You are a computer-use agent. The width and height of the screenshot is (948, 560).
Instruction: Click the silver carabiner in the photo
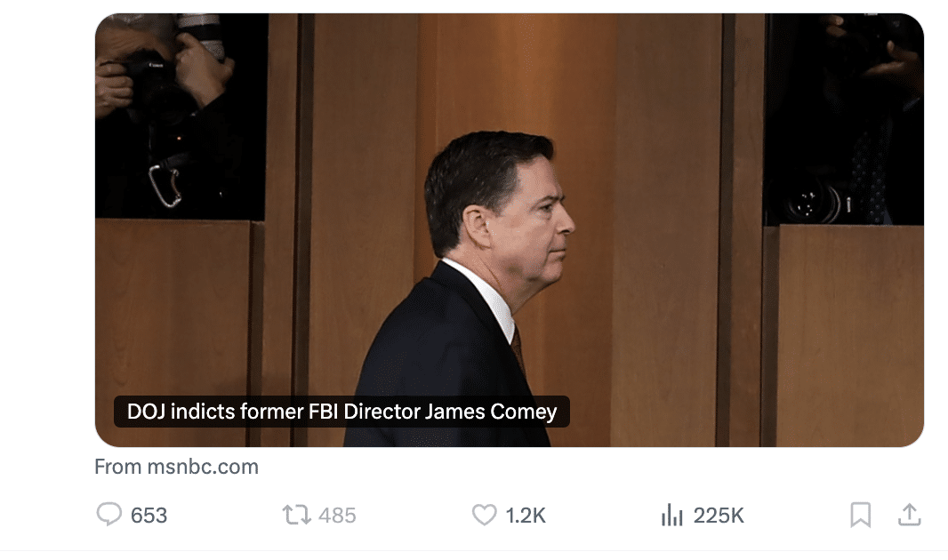(165, 184)
